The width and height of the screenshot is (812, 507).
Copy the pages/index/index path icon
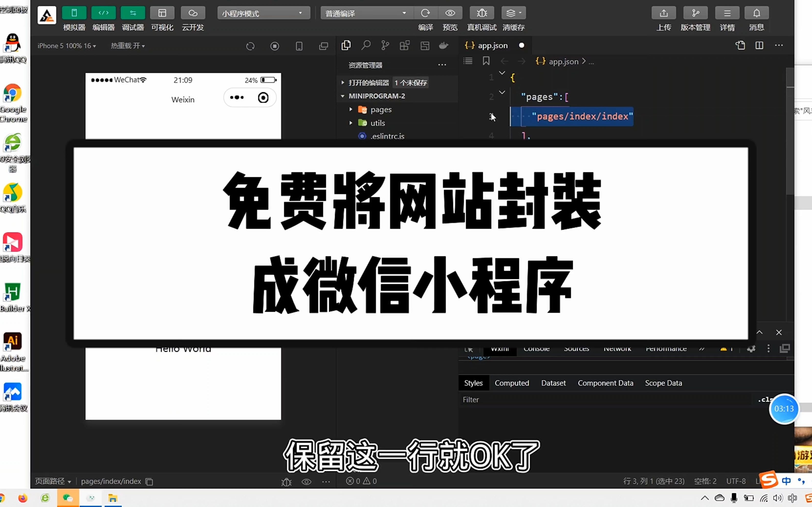149,482
